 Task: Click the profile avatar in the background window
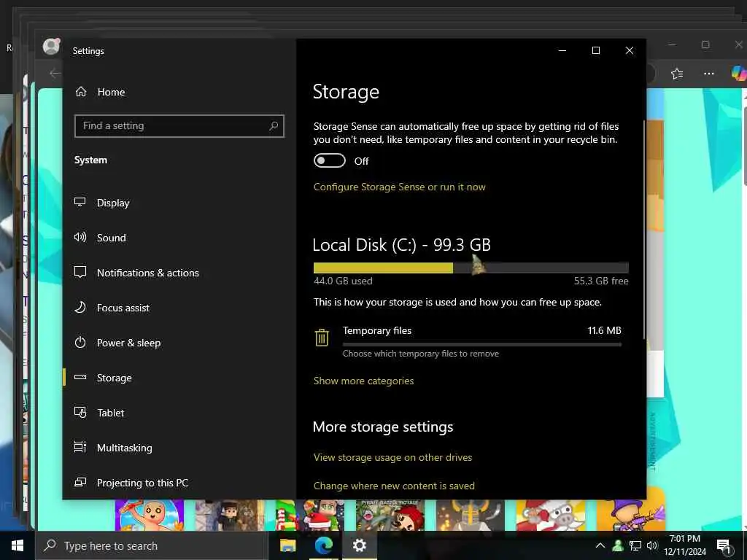51,46
